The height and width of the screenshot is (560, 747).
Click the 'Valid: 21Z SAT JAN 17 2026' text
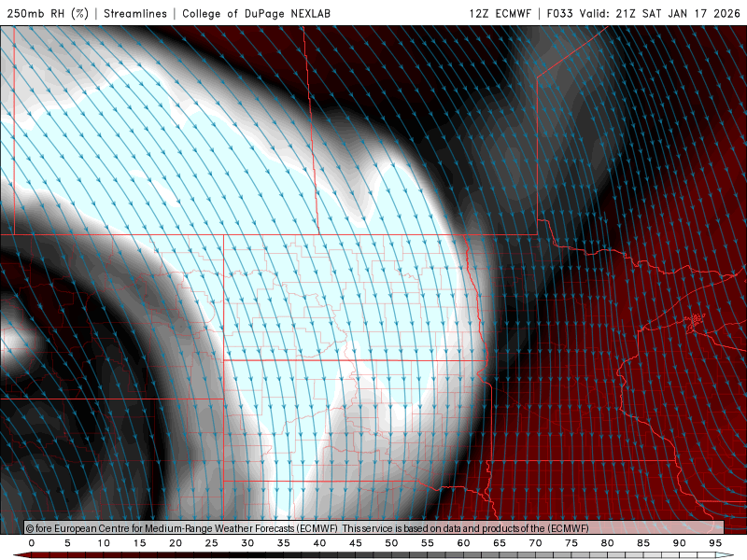660,13
